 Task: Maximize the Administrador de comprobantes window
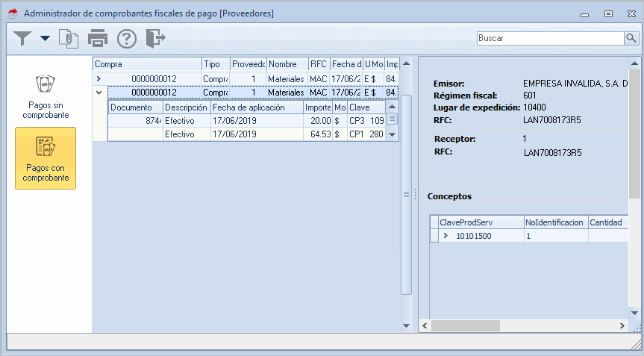(608, 14)
